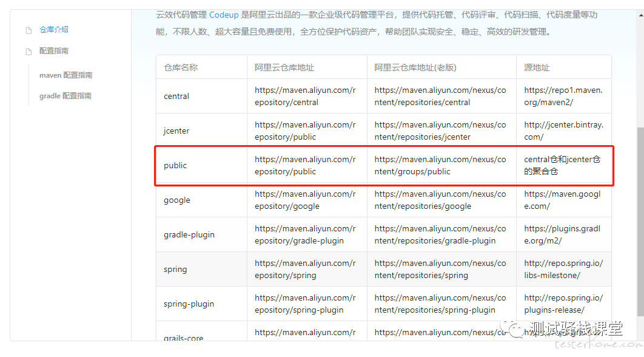
Task: Click the repository/spring Aliyun address
Action: (305, 269)
